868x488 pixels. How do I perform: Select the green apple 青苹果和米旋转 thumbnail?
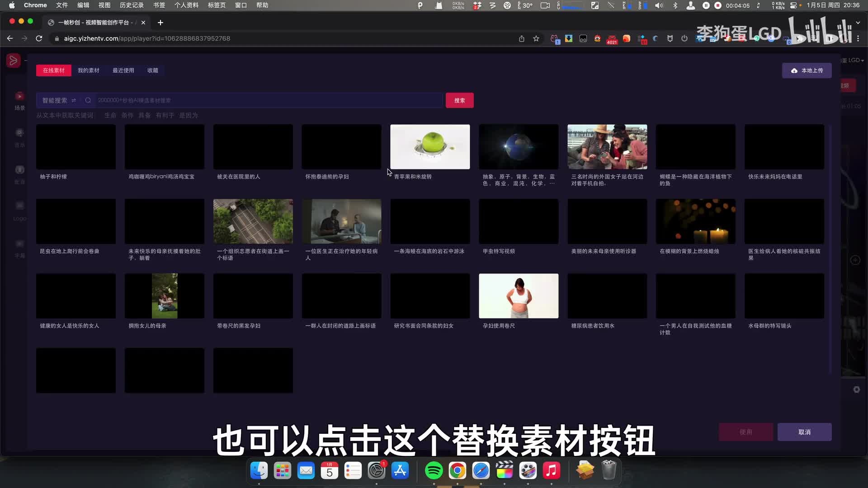[x=430, y=147]
